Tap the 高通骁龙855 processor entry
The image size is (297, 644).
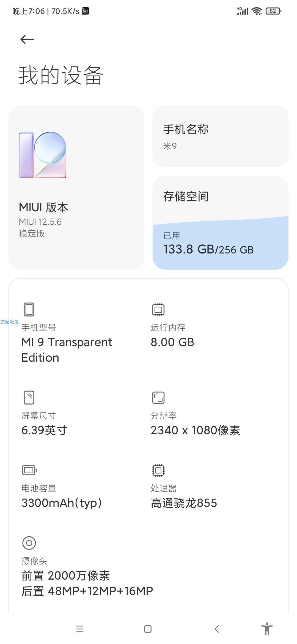pos(184,503)
